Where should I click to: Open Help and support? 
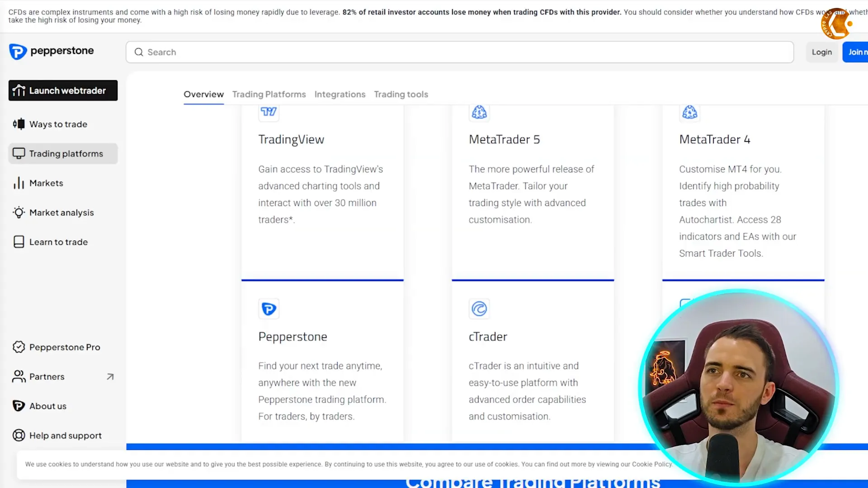point(63,435)
